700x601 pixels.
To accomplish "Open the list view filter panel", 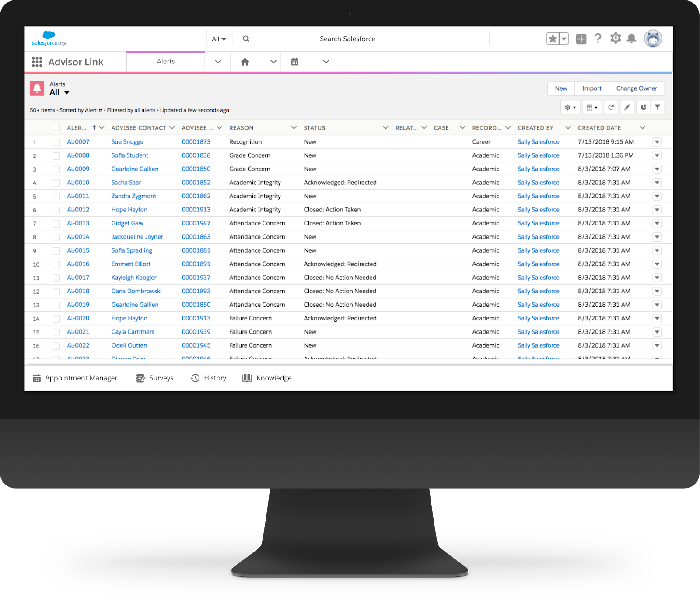I will (x=658, y=107).
